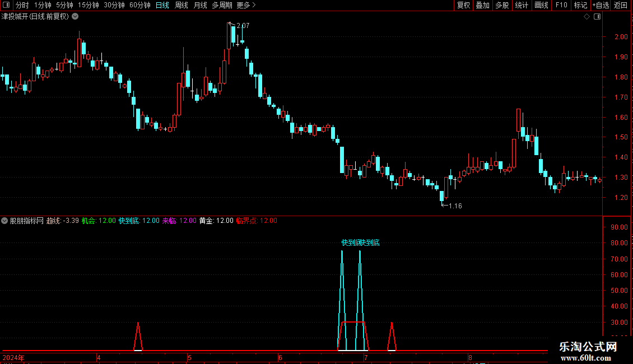The height and width of the screenshot is (364, 633).
Task: Click the panel layout icon at top-left
Action: pyautogui.click(x=6, y=5)
